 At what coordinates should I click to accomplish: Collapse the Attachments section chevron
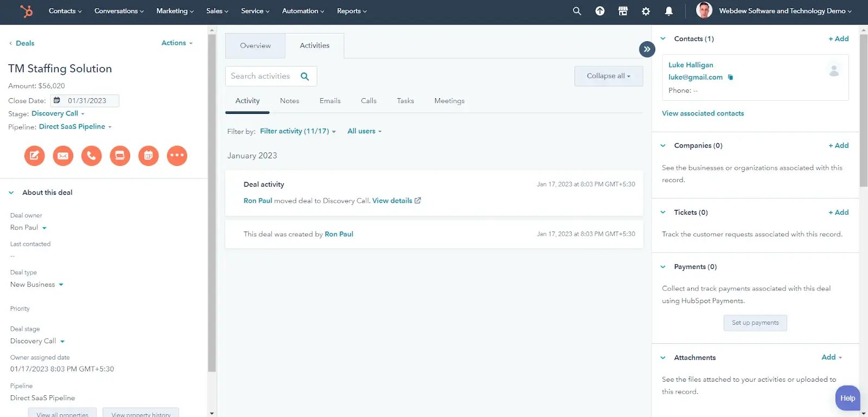[663, 358]
